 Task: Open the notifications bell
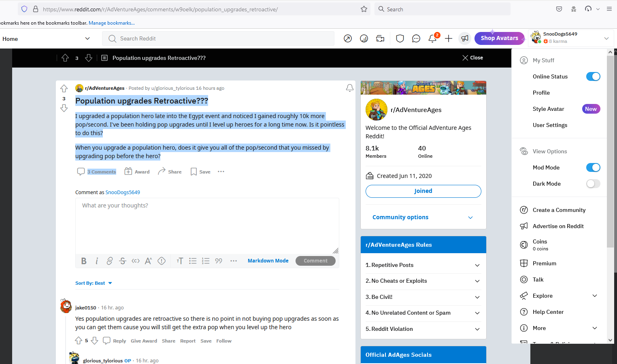(x=432, y=38)
